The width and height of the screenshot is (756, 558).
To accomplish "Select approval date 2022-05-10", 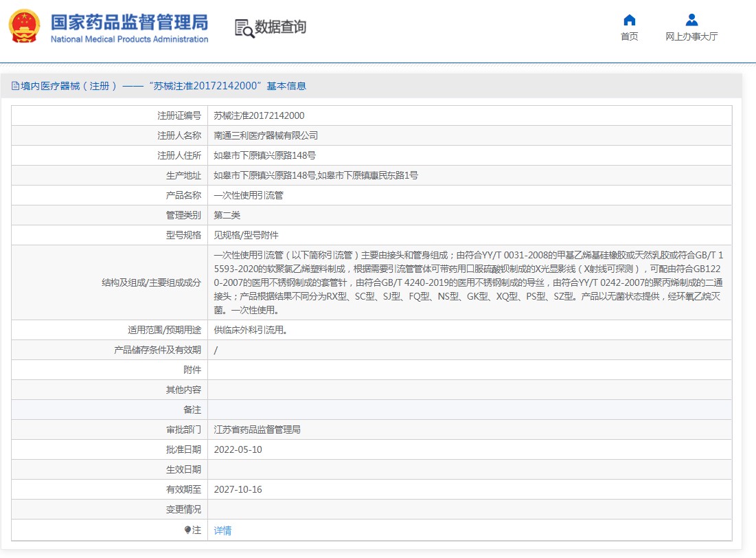I will pos(238,449).
